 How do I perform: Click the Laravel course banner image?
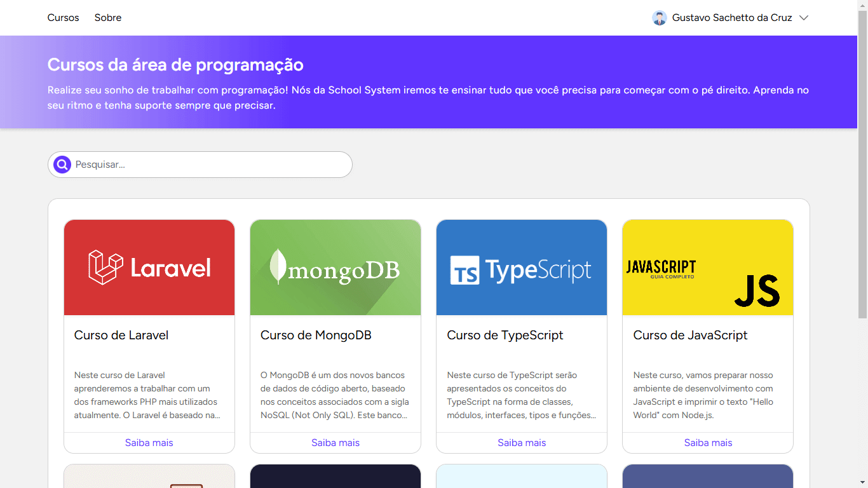pyautogui.click(x=149, y=268)
